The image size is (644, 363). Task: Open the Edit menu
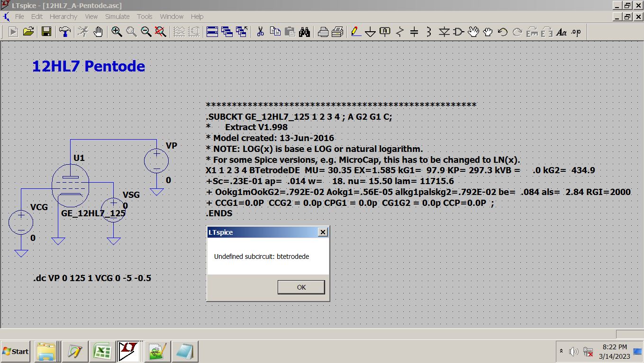pos(37,16)
